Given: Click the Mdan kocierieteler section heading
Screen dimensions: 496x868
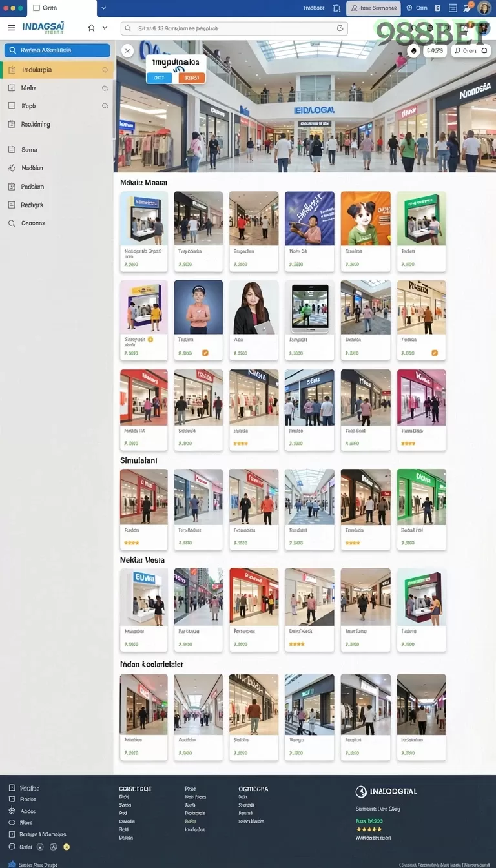Looking at the screenshot, I should click(152, 664).
